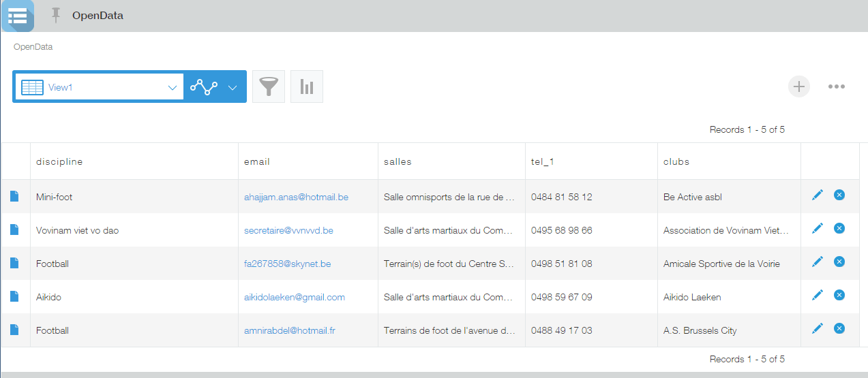Viewport: 868px width, 378px height.
Task: Select phone number 0484 81 58 12
Action: [x=561, y=197]
